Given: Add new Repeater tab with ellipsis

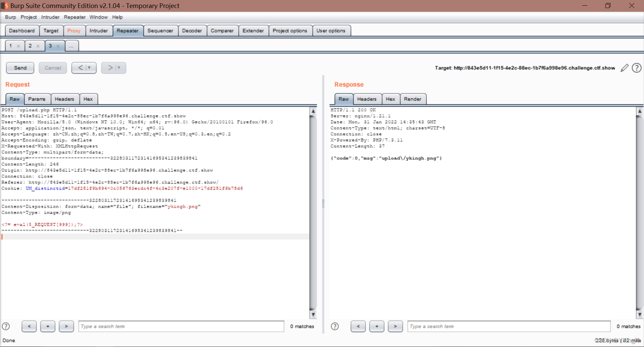Looking at the screenshot, I should [71, 46].
